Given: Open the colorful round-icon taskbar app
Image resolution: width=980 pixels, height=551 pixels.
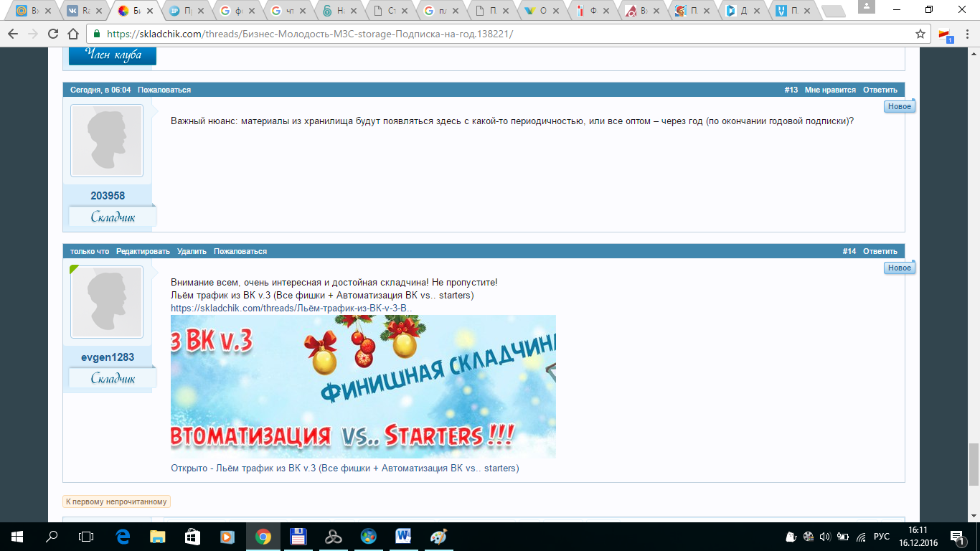Looking at the screenshot, I should point(368,536).
